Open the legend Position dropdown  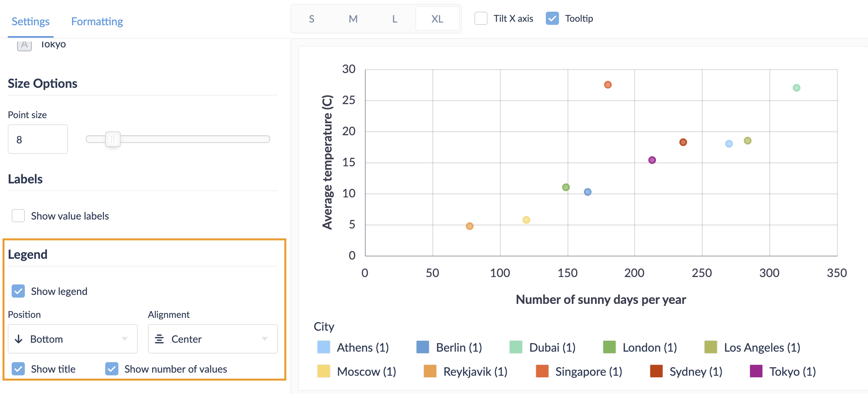tap(73, 339)
